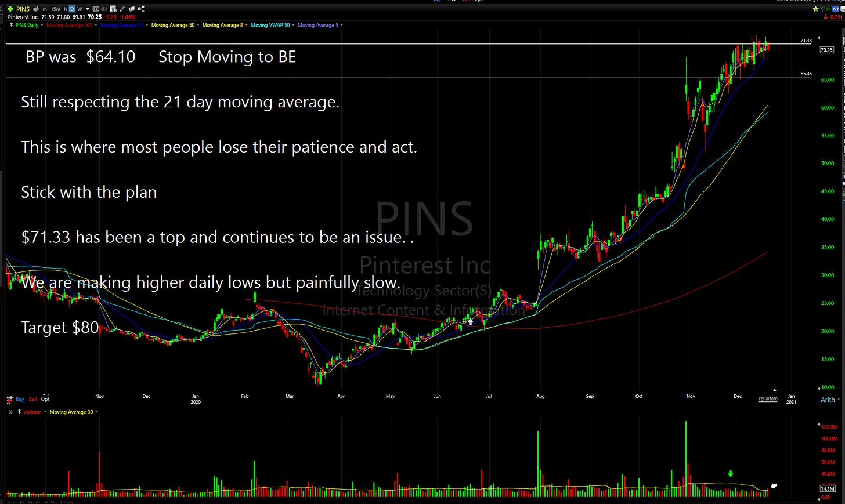The image size is (845, 504).
Task: Click the Jan 2021 time axis label
Action: pos(791,399)
